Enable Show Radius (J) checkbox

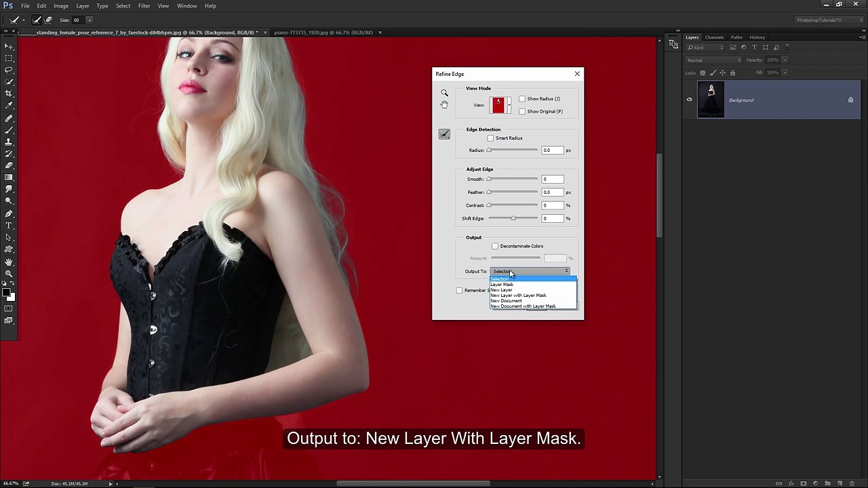point(522,99)
